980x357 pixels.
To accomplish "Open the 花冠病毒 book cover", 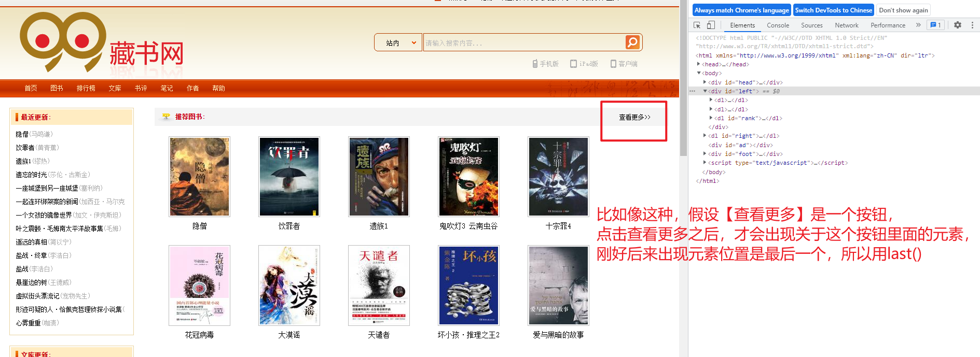I will [x=199, y=285].
